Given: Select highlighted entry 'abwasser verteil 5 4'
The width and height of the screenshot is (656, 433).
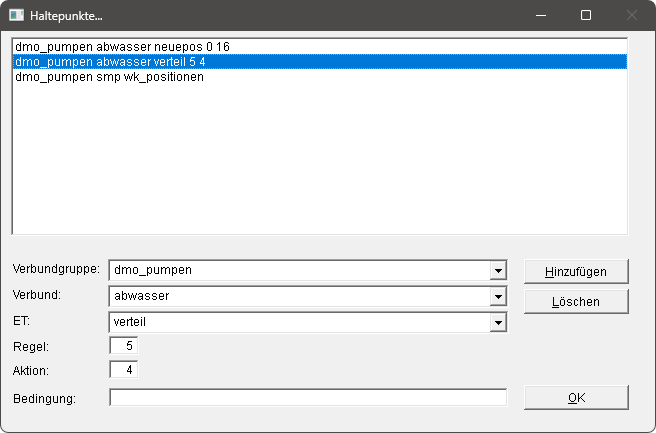Looking at the screenshot, I should click(x=125, y=62).
